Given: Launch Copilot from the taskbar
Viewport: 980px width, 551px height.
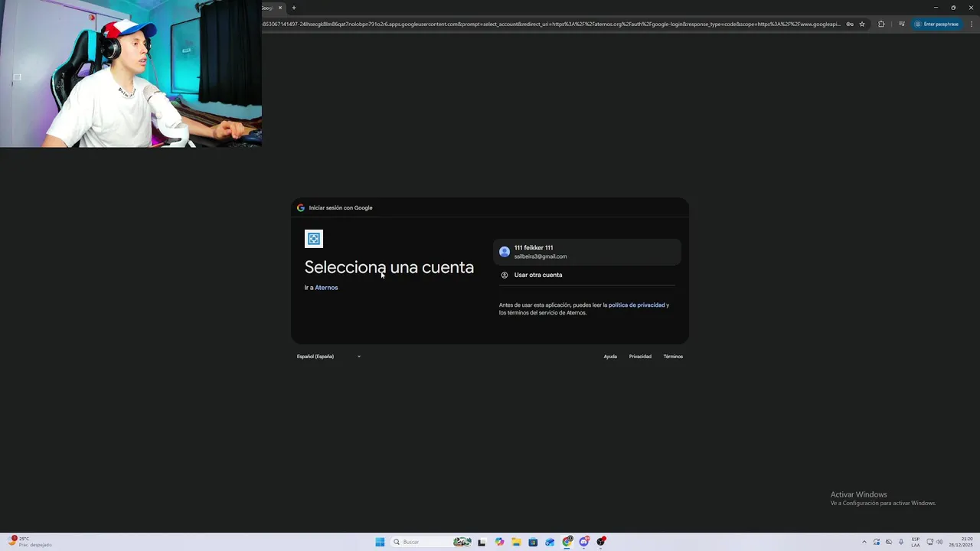Looking at the screenshot, I should click(499, 542).
